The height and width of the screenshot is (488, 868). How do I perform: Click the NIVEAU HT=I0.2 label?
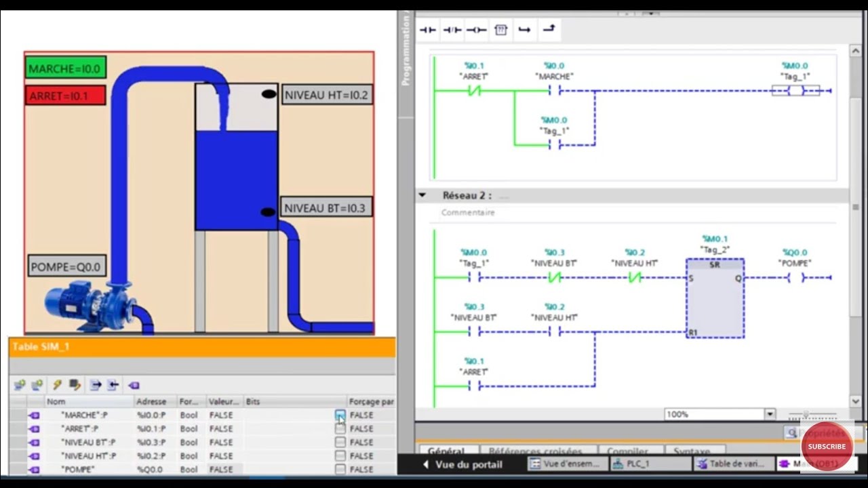(x=327, y=95)
